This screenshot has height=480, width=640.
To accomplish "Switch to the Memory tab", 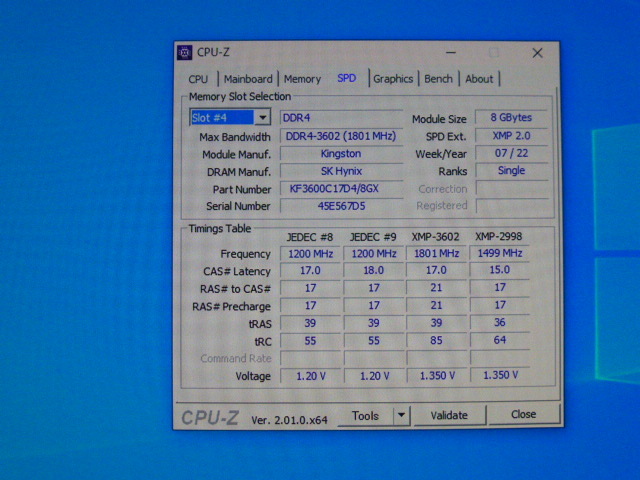I will click(x=302, y=79).
